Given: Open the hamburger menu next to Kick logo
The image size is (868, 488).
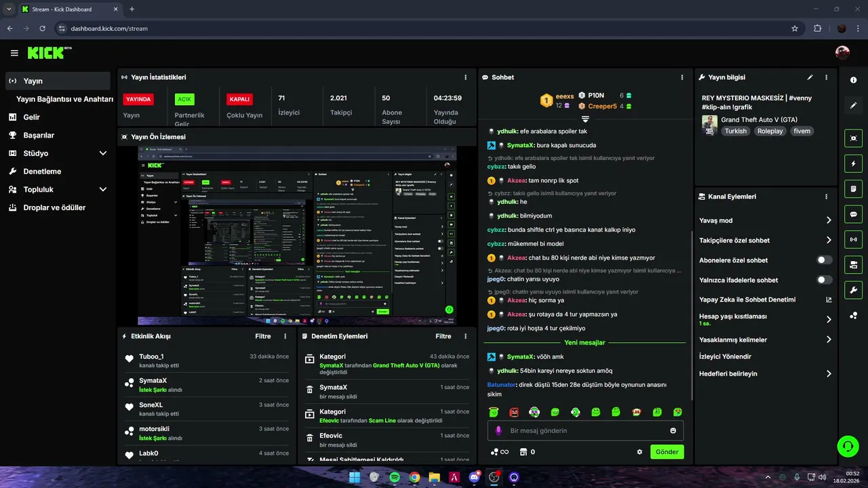Looking at the screenshot, I should pyautogui.click(x=14, y=53).
